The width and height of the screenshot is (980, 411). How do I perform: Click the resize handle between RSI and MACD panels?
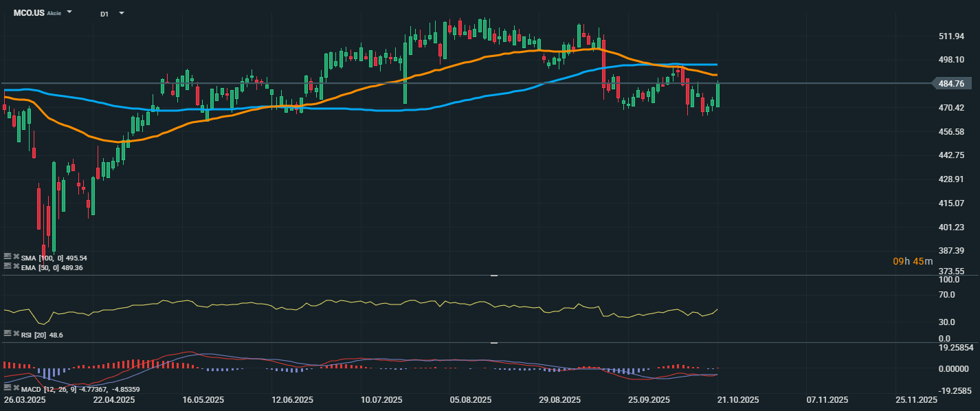click(x=493, y=342)
